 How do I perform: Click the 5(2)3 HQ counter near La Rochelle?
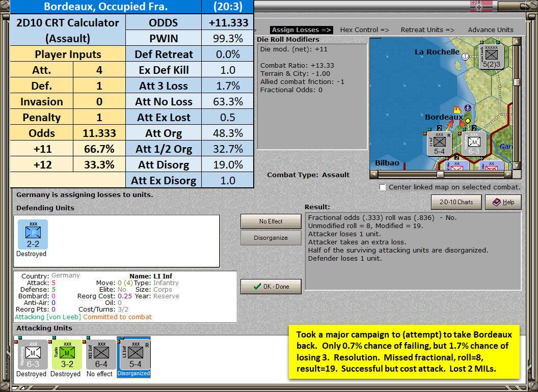(x=491, y=57)
